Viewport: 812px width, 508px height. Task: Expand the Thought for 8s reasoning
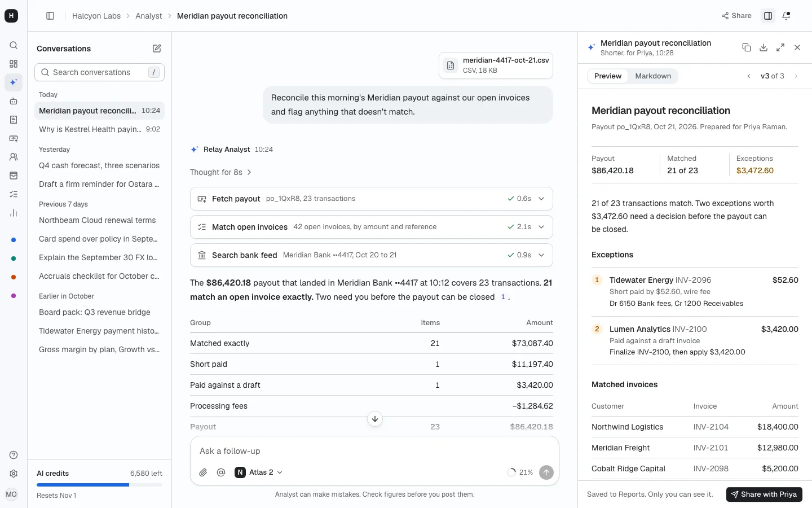[221, 172]
